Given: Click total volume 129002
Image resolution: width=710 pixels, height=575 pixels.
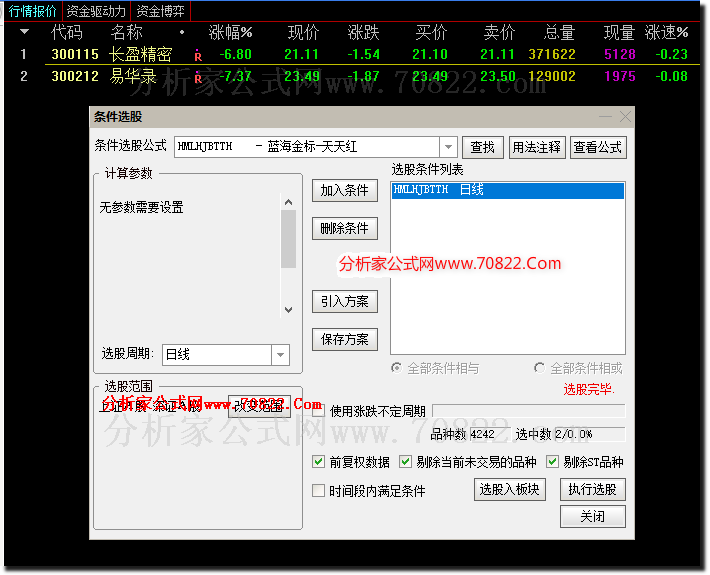Looking at the screenshot, I should click(x=552, y=76).
